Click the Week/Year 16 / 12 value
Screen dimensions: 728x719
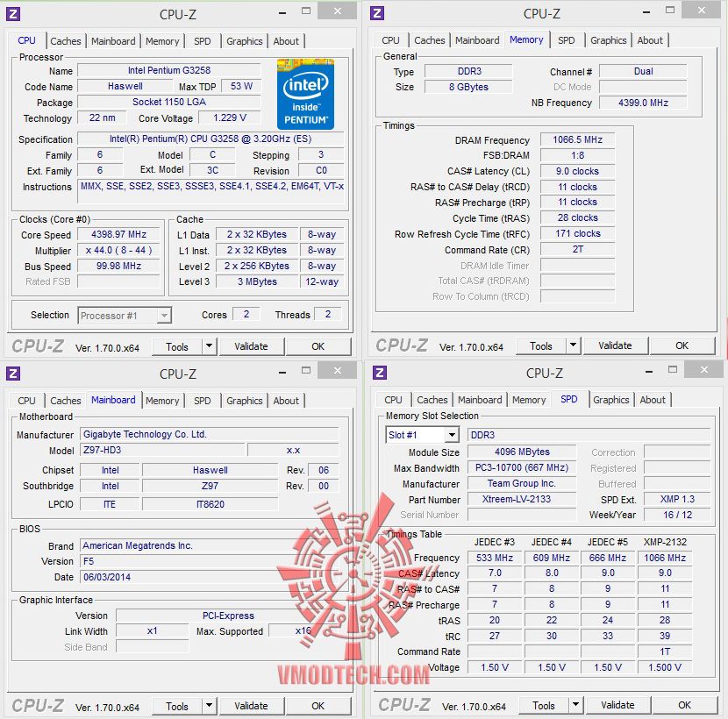click(677, 515)
